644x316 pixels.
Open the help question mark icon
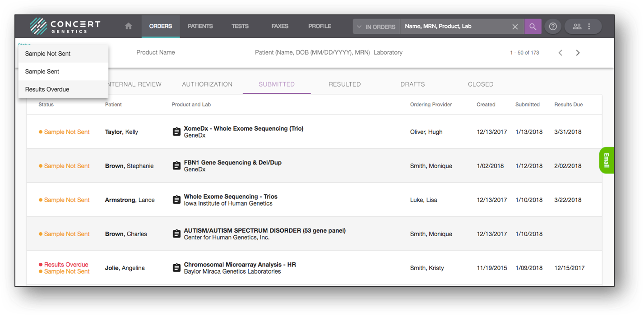[553, 27]
